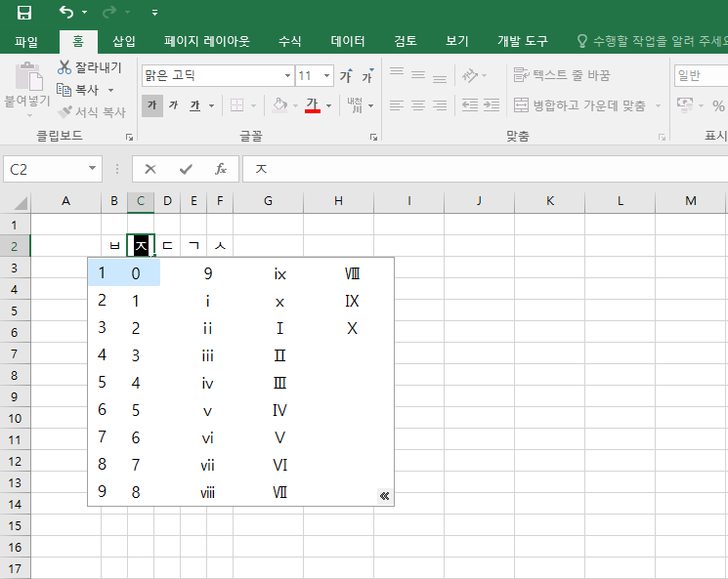
Task: Click align text left icon
Action: click(x=397, y=105)
